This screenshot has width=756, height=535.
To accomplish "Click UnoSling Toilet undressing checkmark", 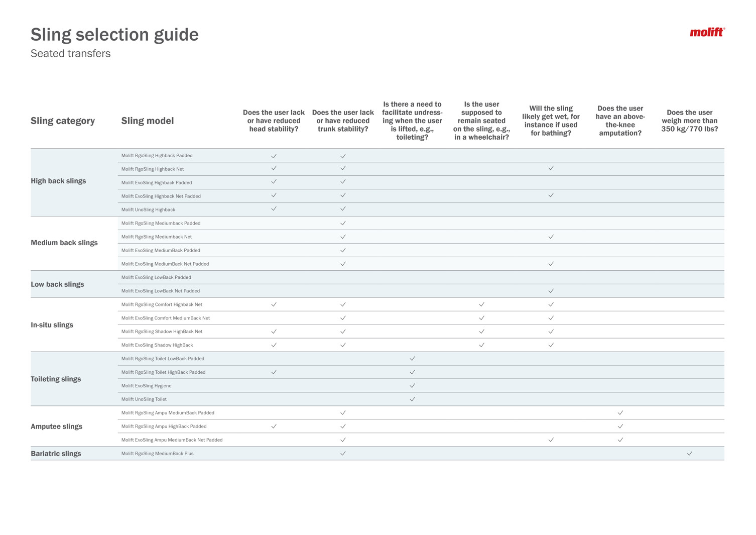I will (x=412, y=399).
